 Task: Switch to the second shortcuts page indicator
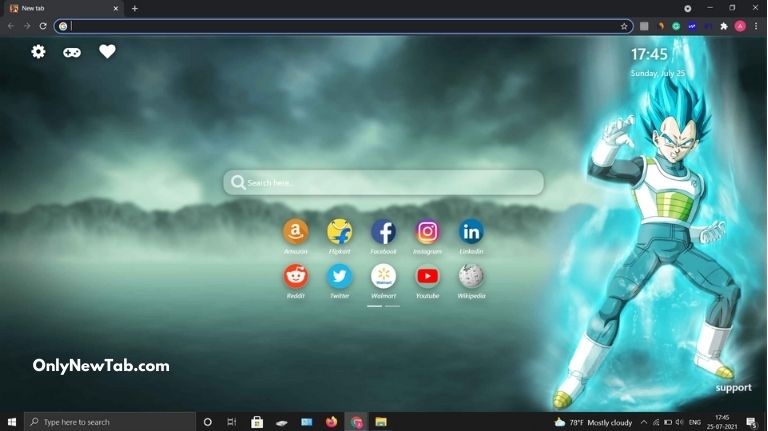(392, 306)
